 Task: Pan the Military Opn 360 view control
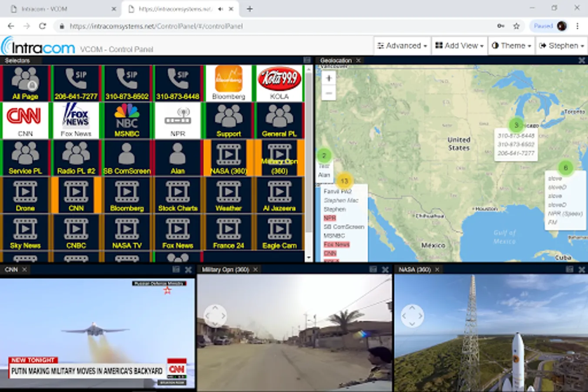click(215, 316)
